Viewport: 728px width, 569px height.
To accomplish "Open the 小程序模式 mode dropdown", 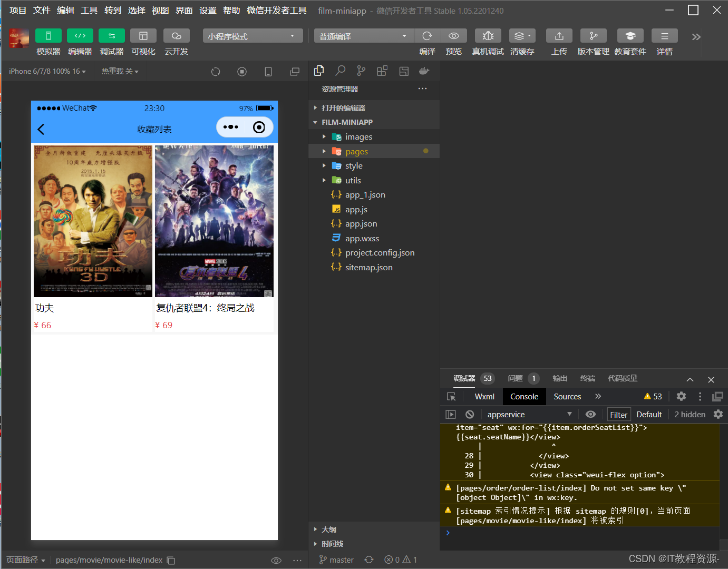I will 253,36.
